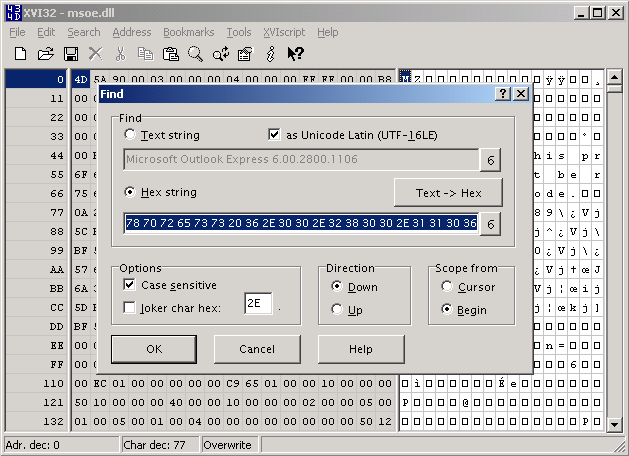Open the Bookmarks menu
The image size is (629, 456).
188,32
